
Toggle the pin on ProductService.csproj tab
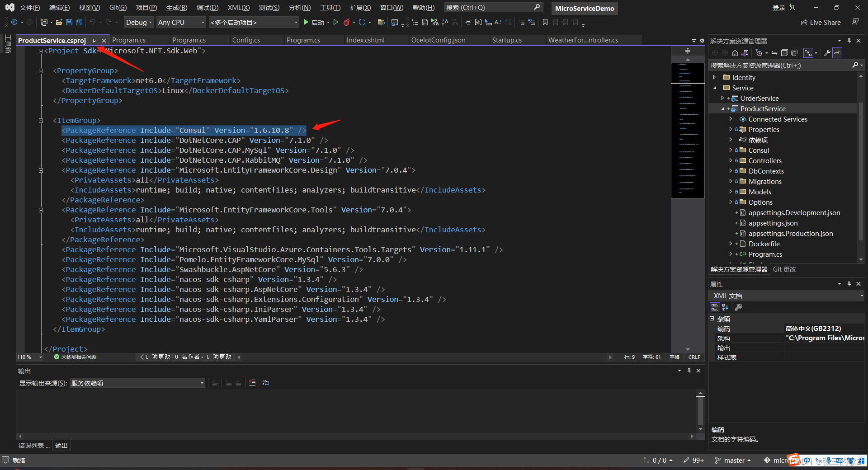[x=94, y=41]
